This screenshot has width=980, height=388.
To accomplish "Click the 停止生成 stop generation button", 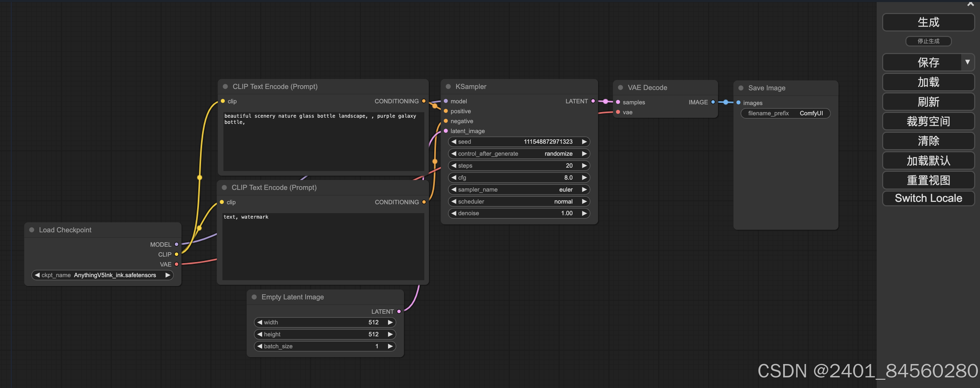I will click(928, 41).
